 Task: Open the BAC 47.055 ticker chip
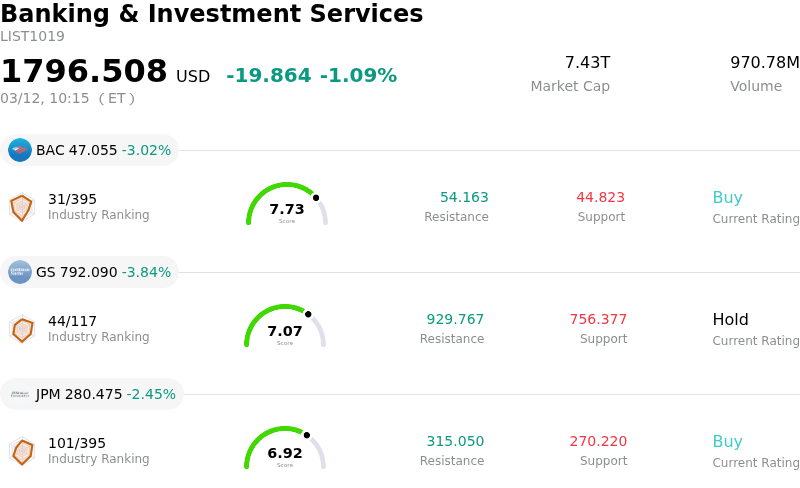point(90,150)
